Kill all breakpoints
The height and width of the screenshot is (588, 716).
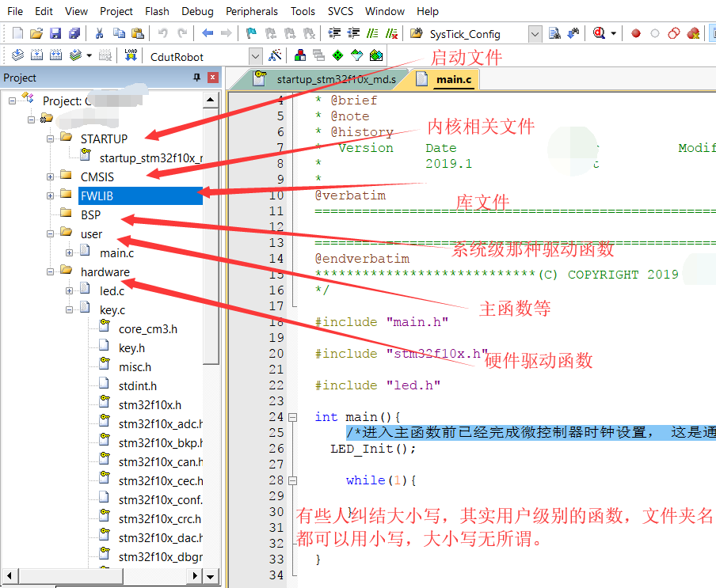(693, 33)
